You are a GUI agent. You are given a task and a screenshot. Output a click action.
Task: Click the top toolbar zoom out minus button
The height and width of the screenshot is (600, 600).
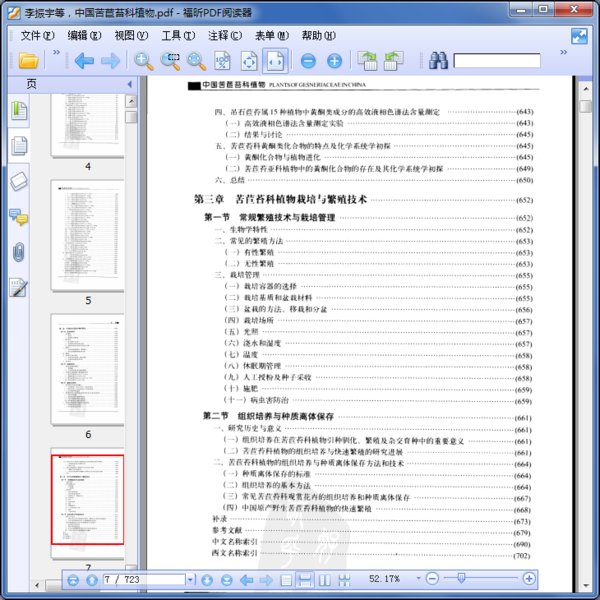(308, 61)
